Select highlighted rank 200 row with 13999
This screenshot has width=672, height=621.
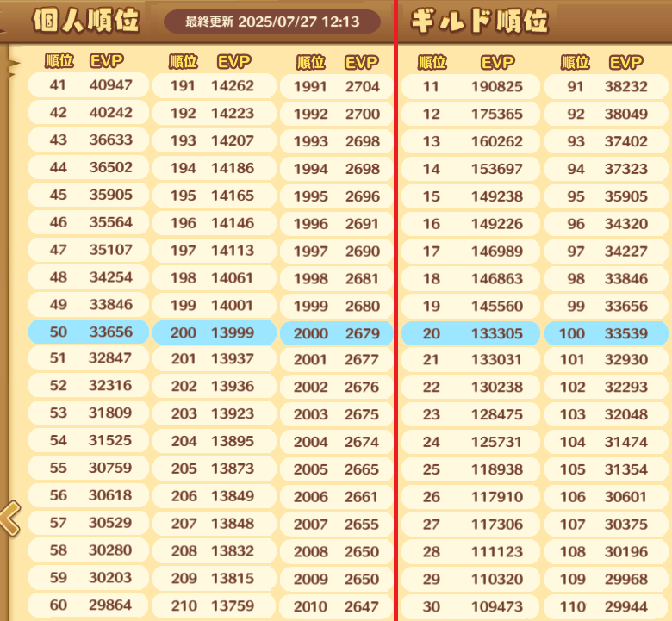tap(215, 332)
